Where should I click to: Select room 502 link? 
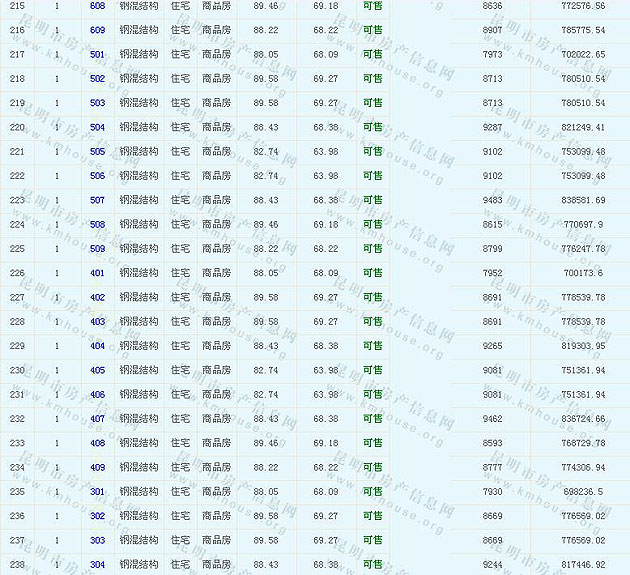pos(97,79)
